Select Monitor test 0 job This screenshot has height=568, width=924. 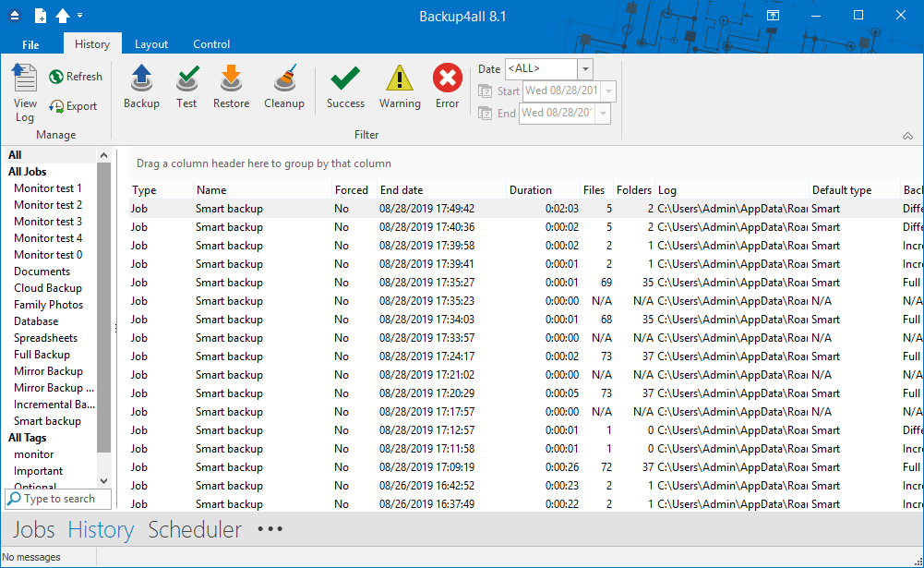[48, 255]
